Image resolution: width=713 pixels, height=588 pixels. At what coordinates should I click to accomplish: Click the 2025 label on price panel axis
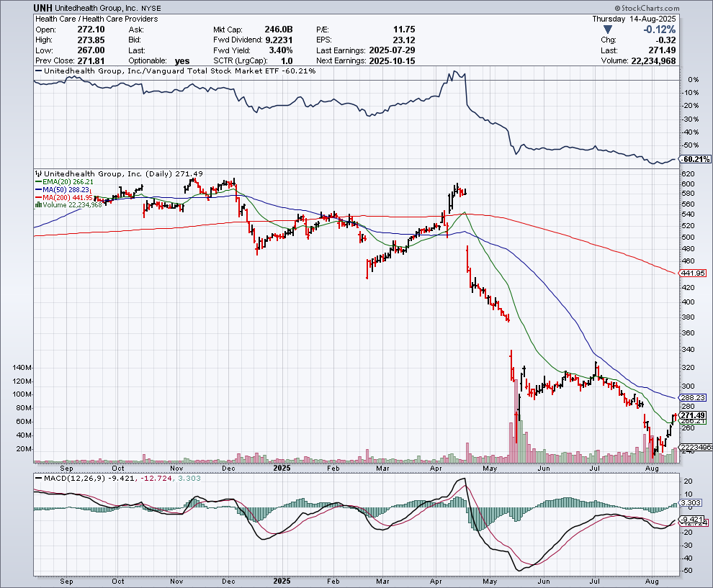(x=282, y=468)
